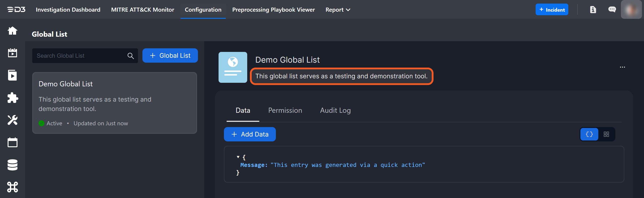Switch to grid table view toggle
The width and height of the screenshot is (644, 198).
606,134
